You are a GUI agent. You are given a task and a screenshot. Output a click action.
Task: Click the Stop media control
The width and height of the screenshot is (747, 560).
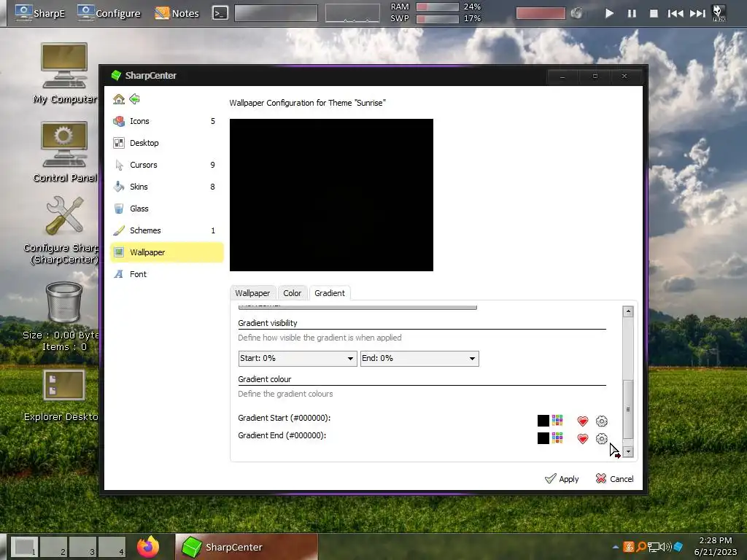click(x=654, y=13)
